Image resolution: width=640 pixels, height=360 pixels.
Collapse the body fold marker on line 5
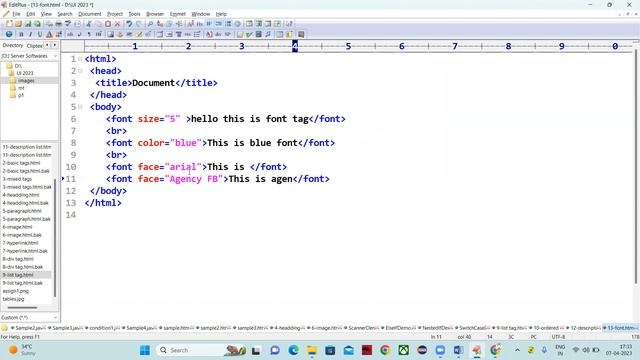coord(80,107)
